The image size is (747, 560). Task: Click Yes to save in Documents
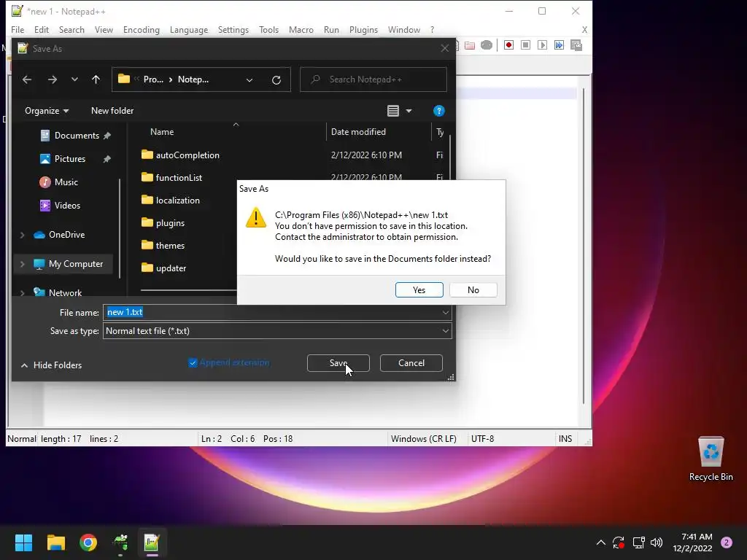coord(419,290)
